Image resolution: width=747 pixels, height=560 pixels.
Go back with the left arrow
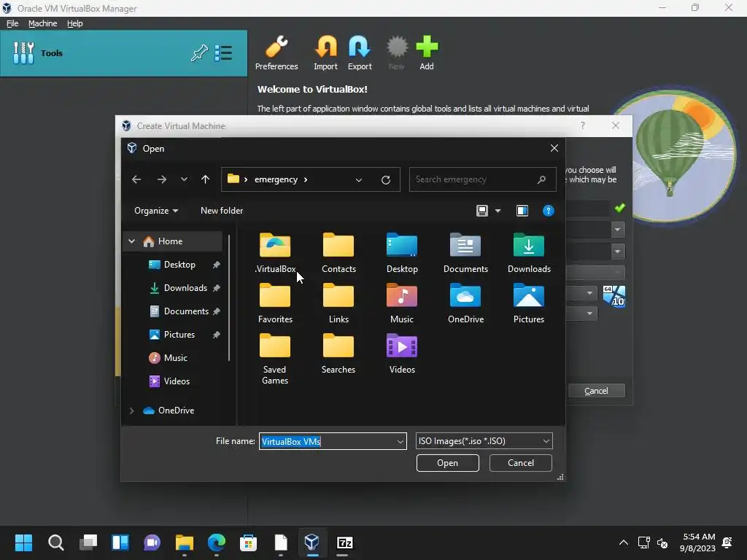(136, 179)
